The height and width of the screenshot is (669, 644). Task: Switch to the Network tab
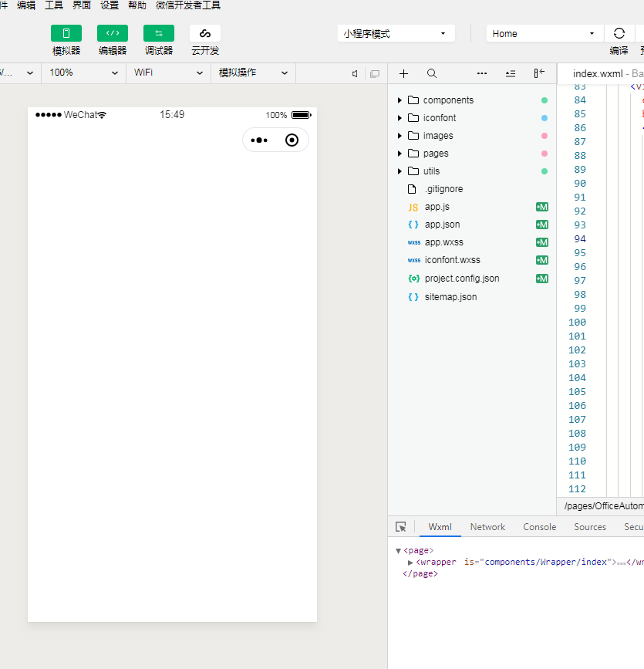pos(487,527)
